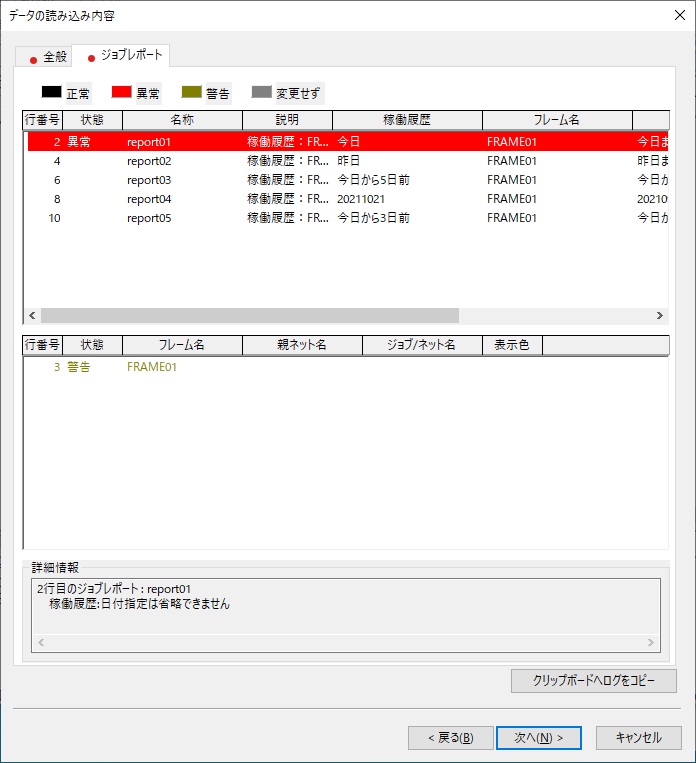Click the 表示色 column header
Image resolution: width=696 pixels, height=763 pixels.
coord(512,345)
